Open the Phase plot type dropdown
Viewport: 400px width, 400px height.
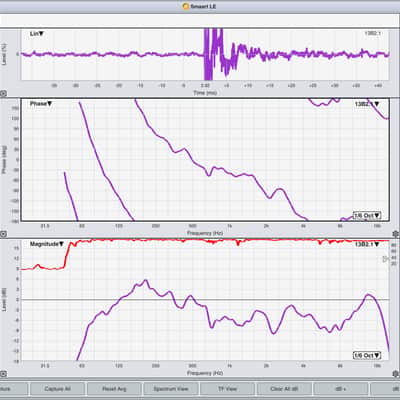[x=41, y=104]
